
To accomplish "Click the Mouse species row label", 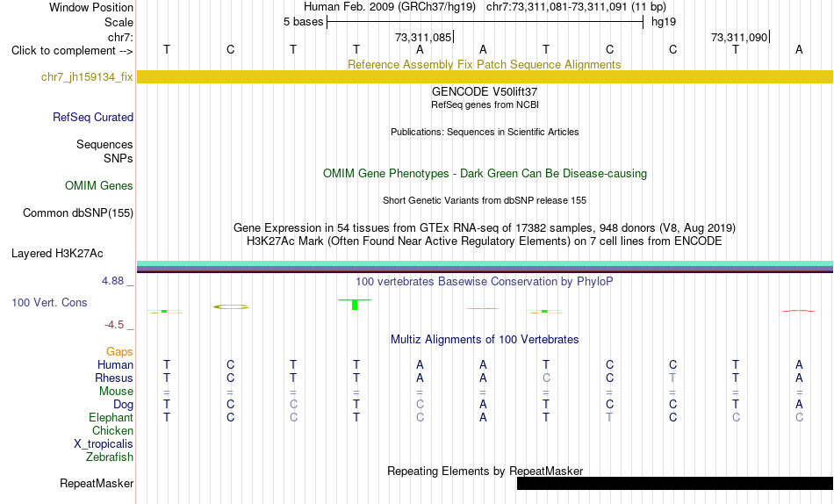I will click(116, 392).
